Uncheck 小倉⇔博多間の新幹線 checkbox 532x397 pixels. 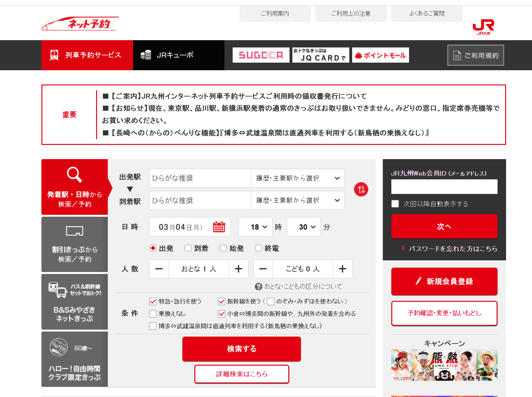pos(222,314)
